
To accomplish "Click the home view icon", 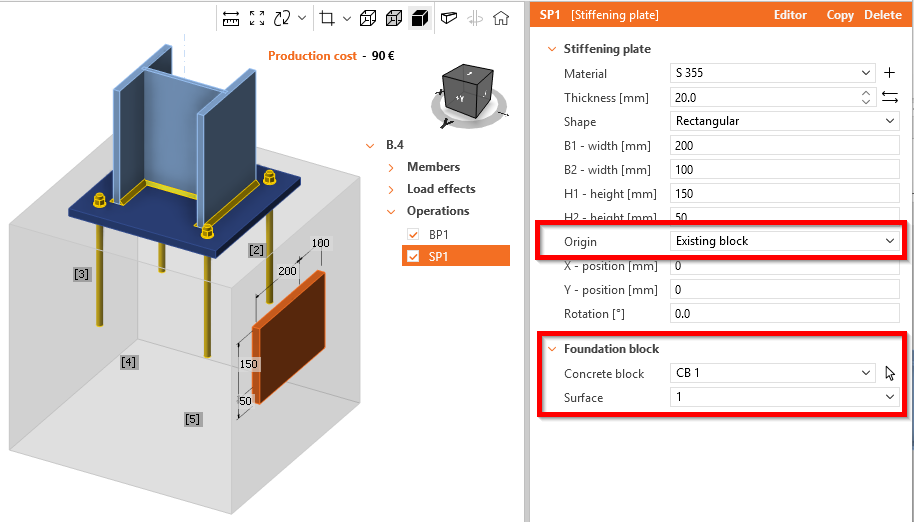I will [501, 18].
